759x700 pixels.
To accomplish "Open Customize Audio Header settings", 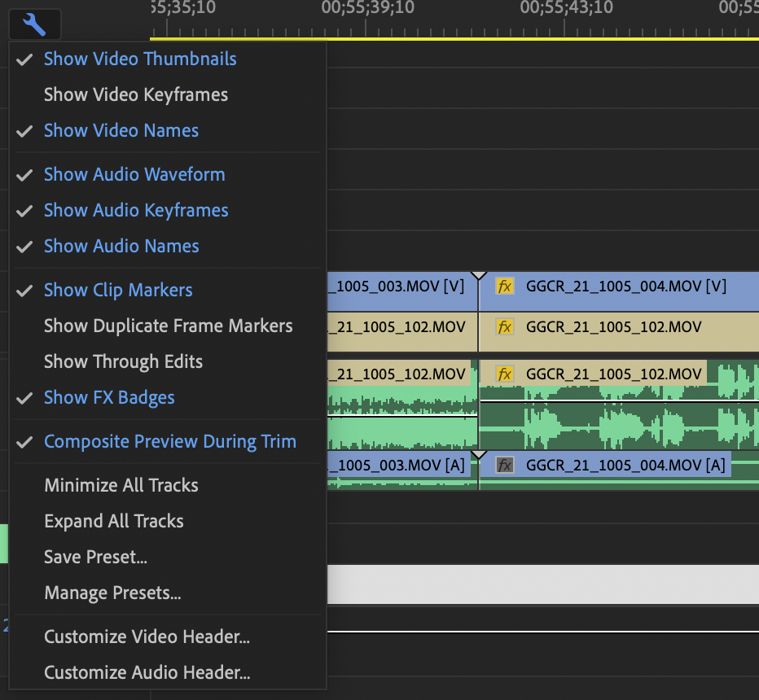I will tap(147, 672).
